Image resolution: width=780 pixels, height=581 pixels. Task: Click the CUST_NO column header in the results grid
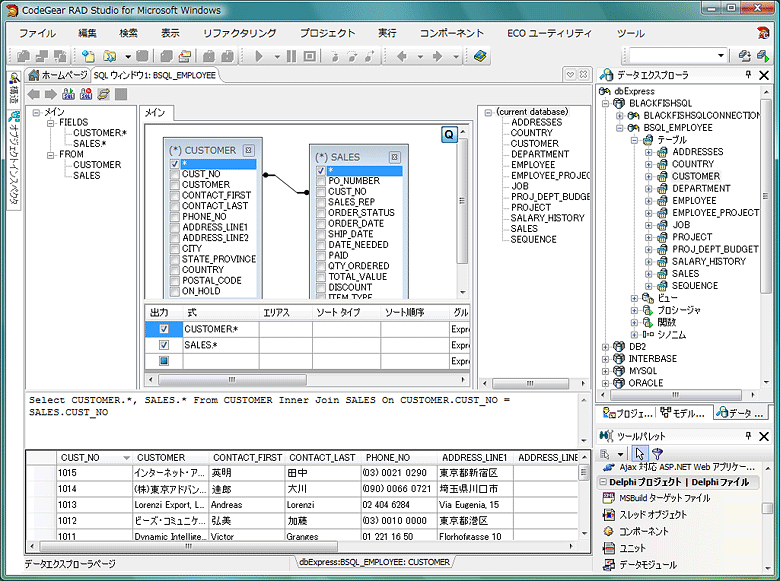80,457
